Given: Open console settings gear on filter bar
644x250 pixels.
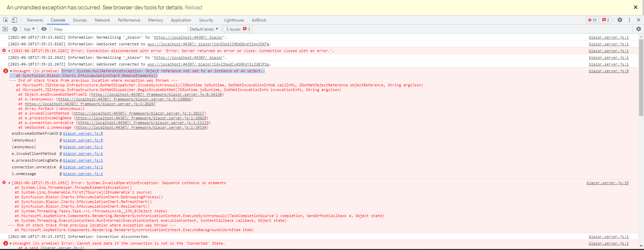Looking at the screenshot, I should point(638,29).
